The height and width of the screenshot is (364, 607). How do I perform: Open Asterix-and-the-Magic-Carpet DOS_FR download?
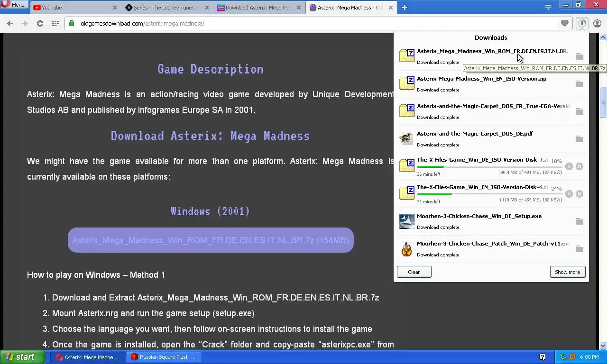click(x=491, y=111)
